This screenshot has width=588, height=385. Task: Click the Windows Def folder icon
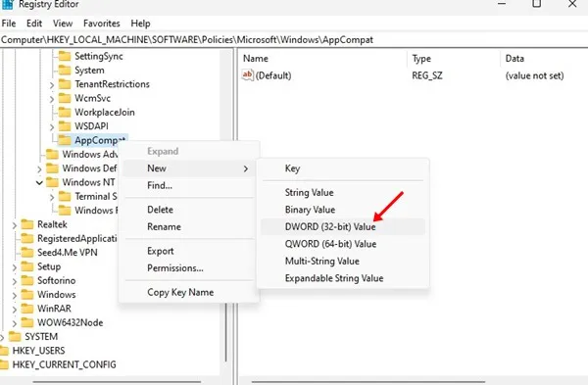click(52, 168)
